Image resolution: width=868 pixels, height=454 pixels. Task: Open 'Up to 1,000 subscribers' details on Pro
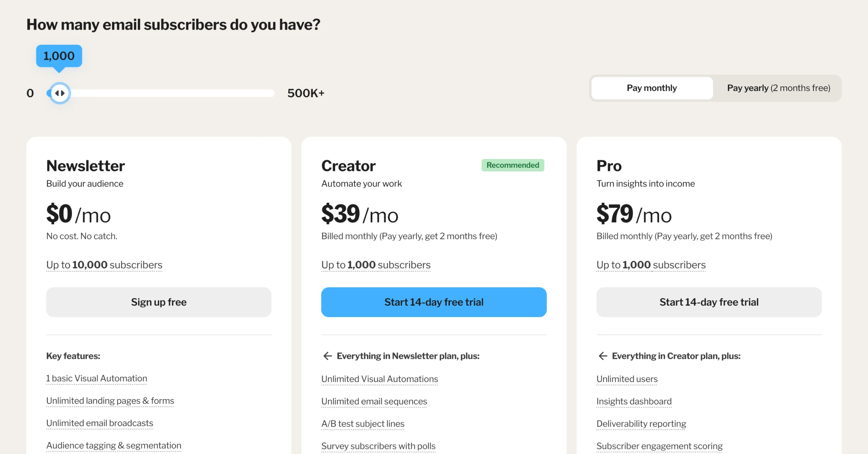651,265
